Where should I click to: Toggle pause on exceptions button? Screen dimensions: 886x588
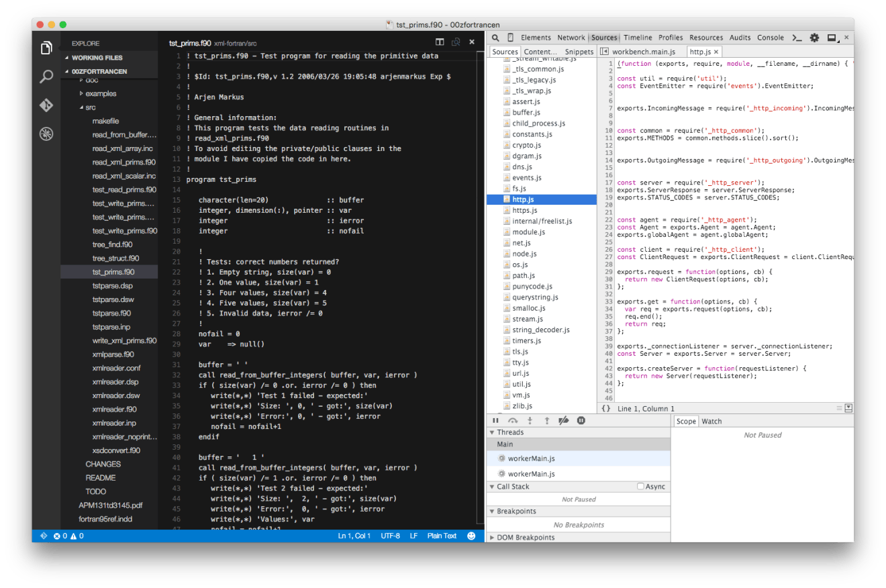581,420
